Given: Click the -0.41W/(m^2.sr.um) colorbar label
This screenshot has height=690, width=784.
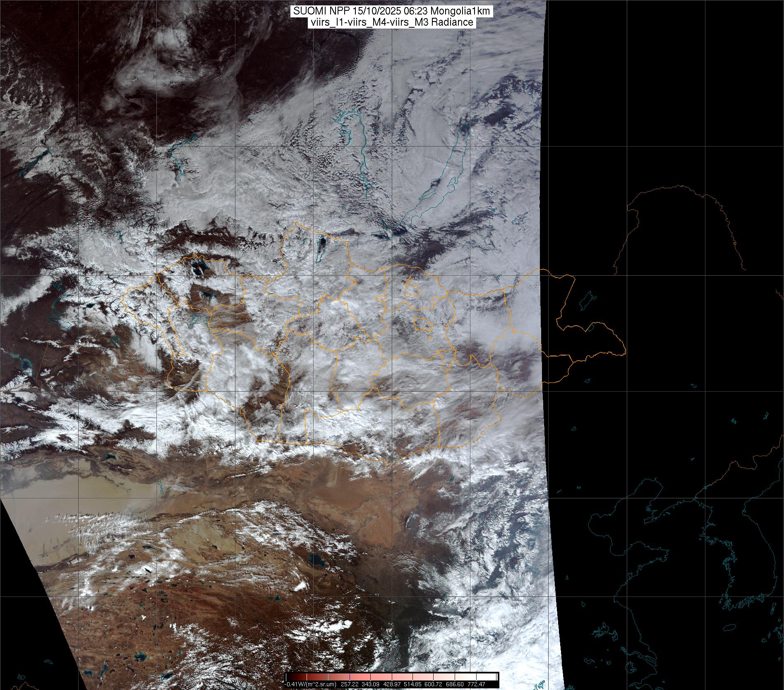Looking at the screenshot, I should click(x=310, y=684).
